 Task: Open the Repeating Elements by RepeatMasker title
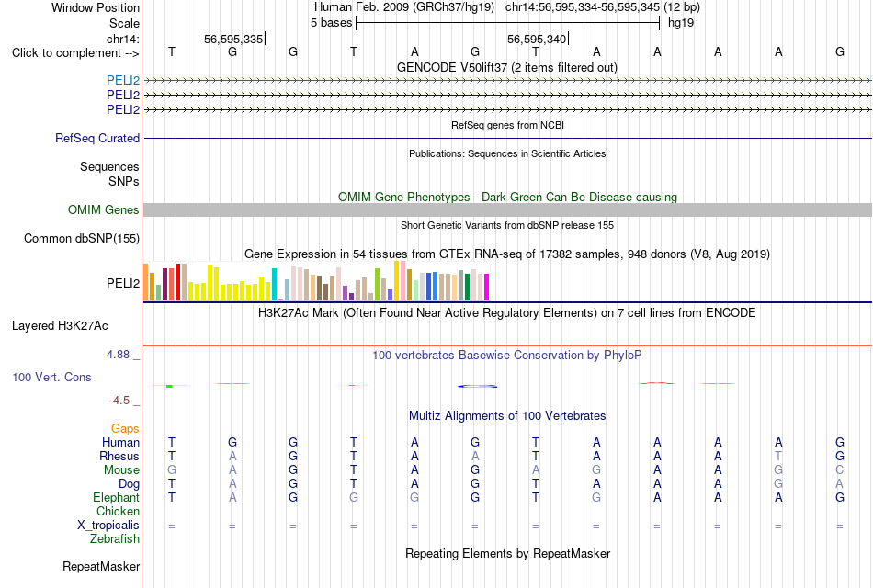click(507, 553)
